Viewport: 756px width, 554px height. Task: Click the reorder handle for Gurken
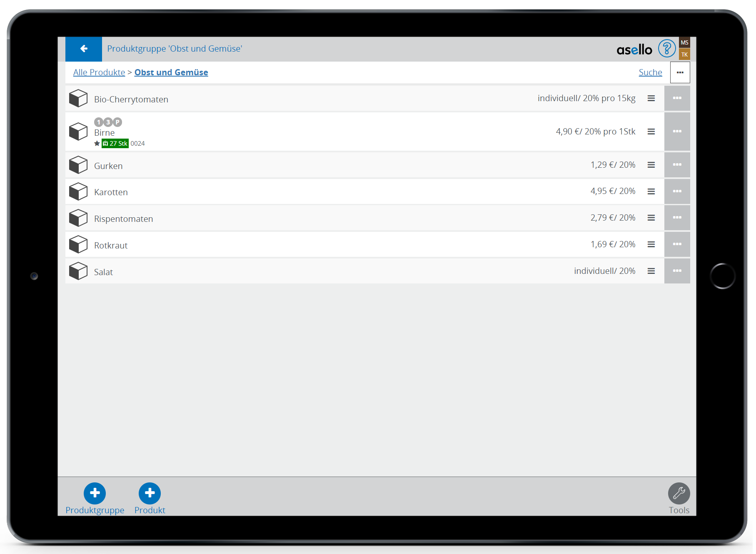pos(651,165)
